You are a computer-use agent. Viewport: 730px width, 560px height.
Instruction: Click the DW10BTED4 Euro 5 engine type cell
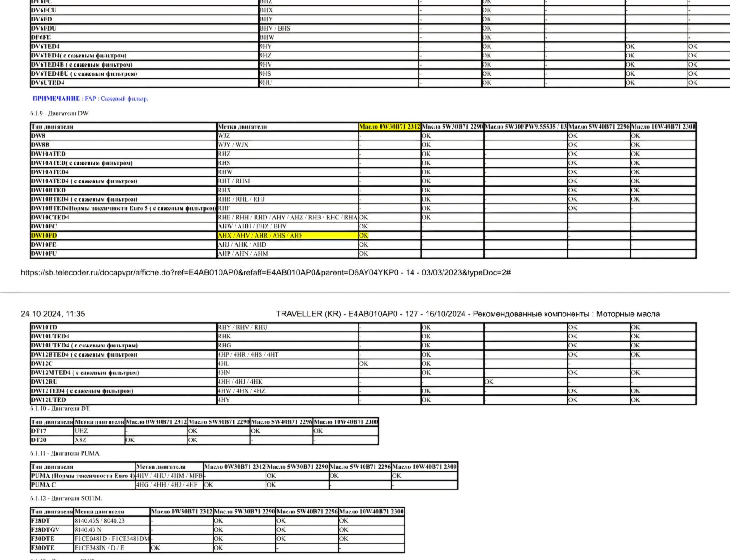click(123, 208)
